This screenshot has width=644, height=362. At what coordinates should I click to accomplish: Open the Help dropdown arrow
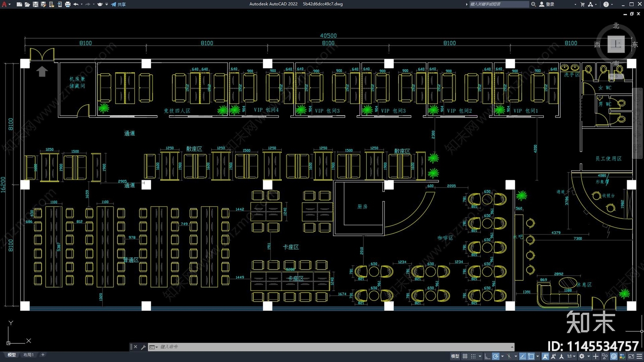[612, 4]
